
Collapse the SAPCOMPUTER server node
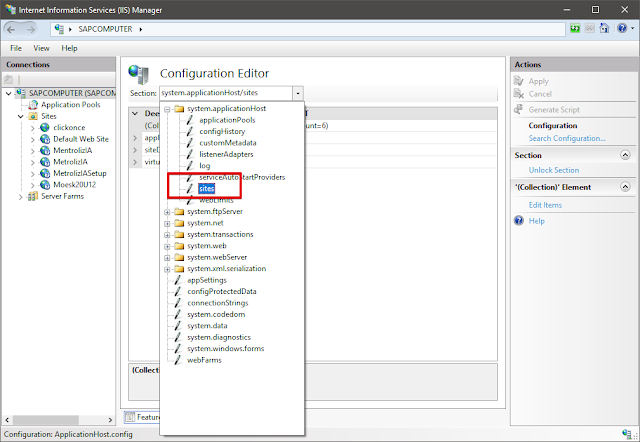click(9, 93)
